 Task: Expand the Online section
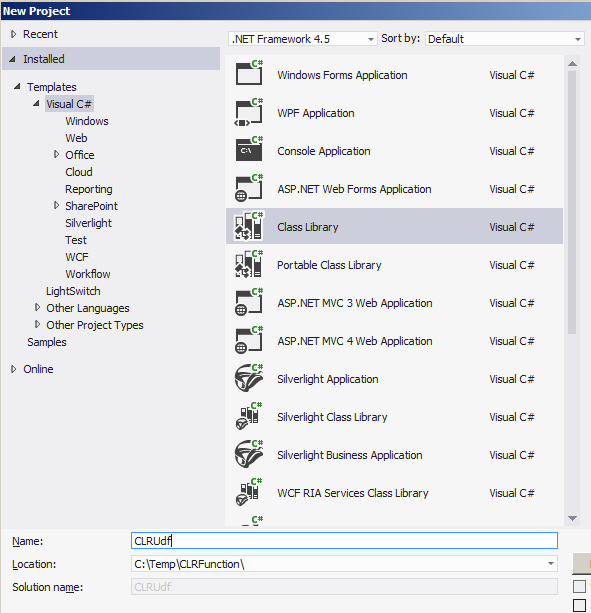click(x=14, y=369)
